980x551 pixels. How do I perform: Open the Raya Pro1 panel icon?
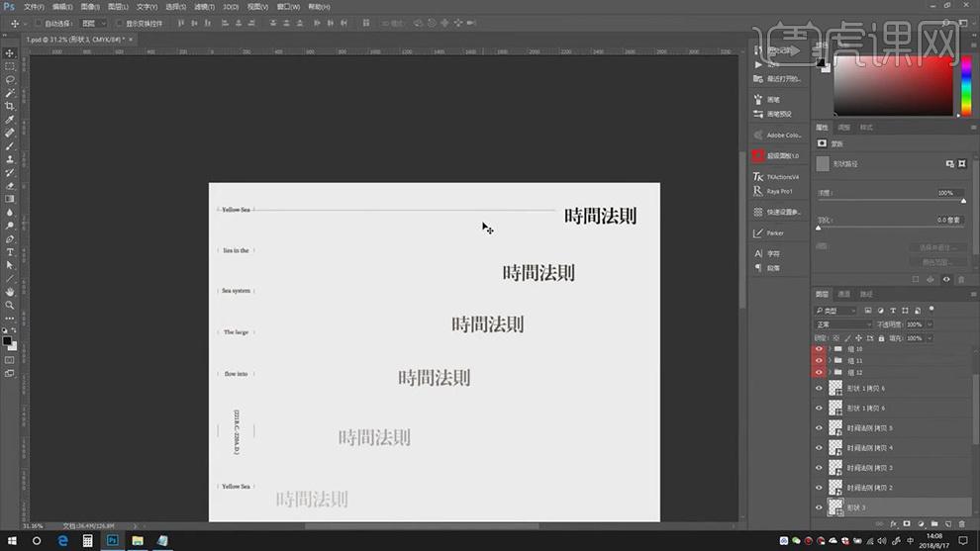[758, 191]
